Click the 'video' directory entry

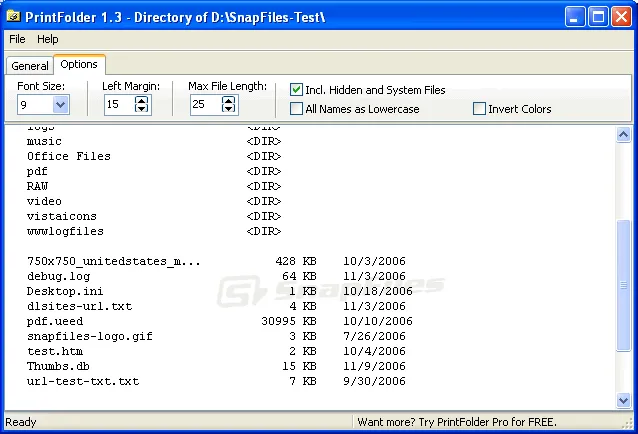44,201
